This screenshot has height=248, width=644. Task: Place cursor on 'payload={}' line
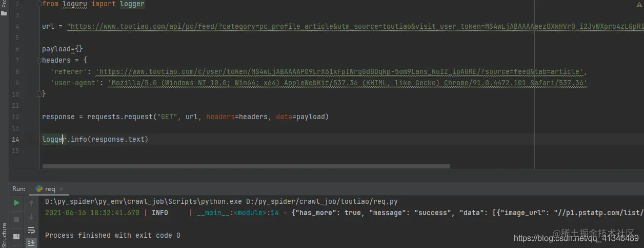(62, 49)
